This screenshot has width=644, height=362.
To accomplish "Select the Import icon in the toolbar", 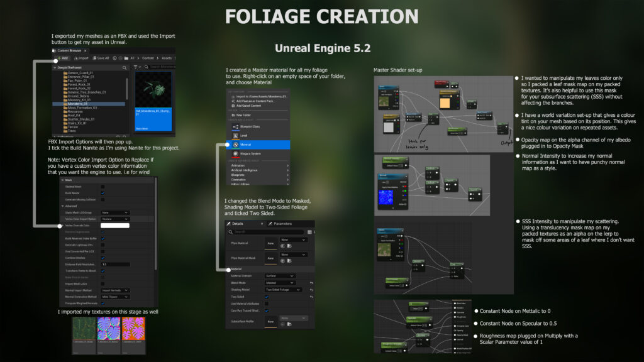I will 83,58.
